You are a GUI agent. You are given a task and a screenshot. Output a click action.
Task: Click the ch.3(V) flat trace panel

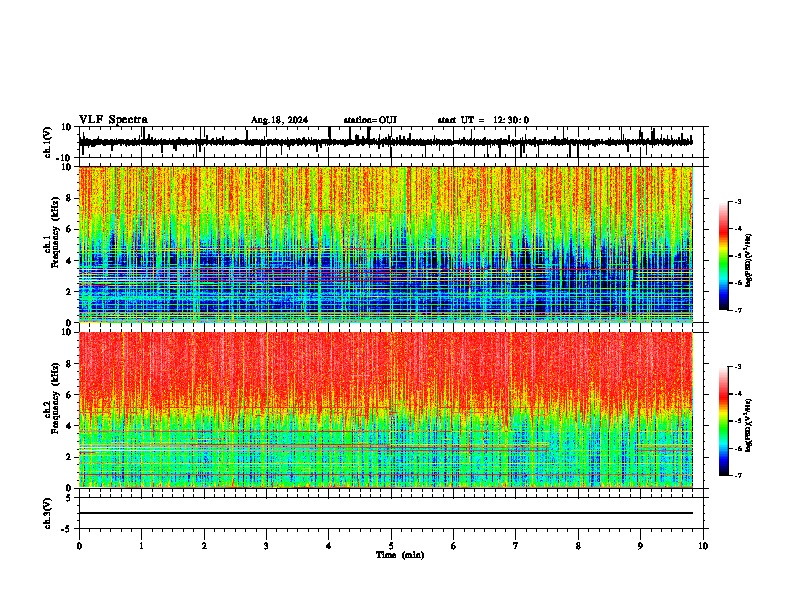[x=390, y=513]
